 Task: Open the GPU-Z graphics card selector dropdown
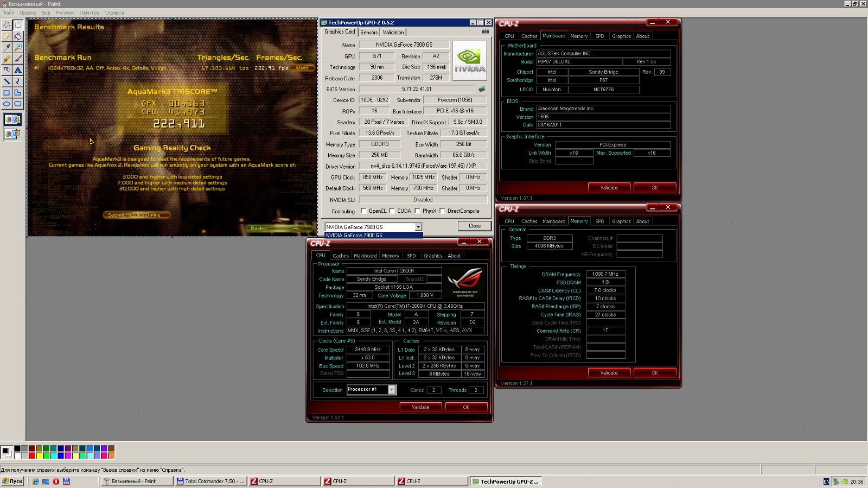tap(418, 227)
